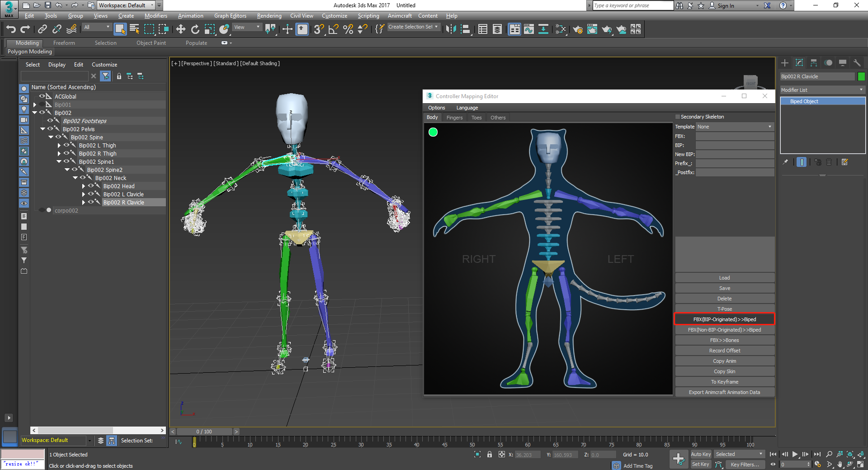Viewport: 868px width, 470px height.
Task: Switch to the Fingers tab
Action: (454, 118)
